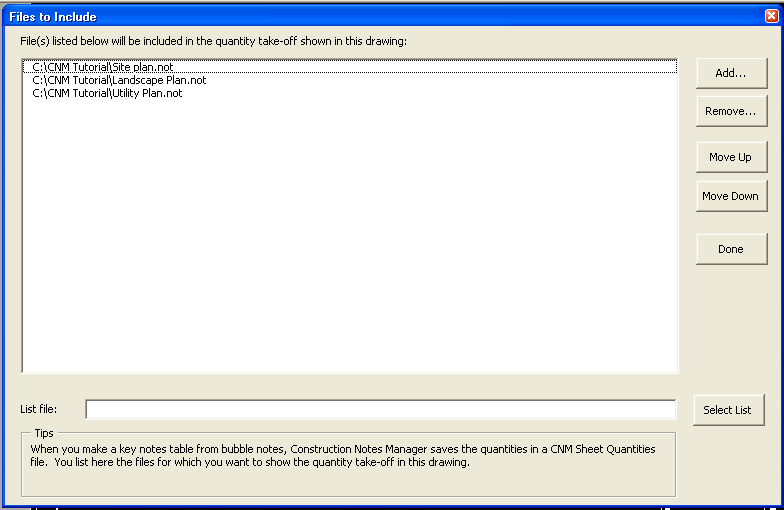Confirm the dialog with Done
The image size is (784, 510).
coord(731,249)
